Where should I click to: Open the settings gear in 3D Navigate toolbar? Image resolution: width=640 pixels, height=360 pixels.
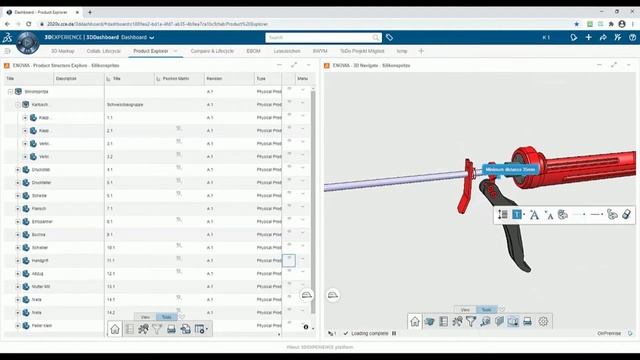[543, 322]
